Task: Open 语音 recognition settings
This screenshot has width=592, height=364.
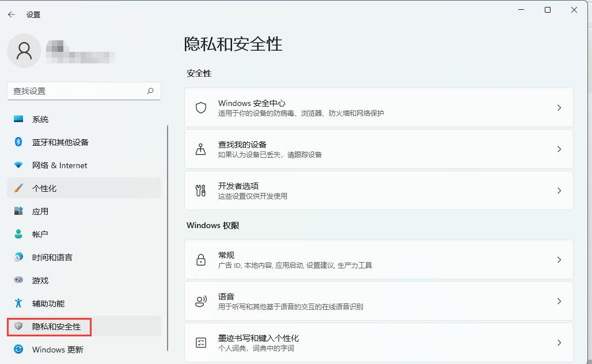Action: tap(379, 301)
